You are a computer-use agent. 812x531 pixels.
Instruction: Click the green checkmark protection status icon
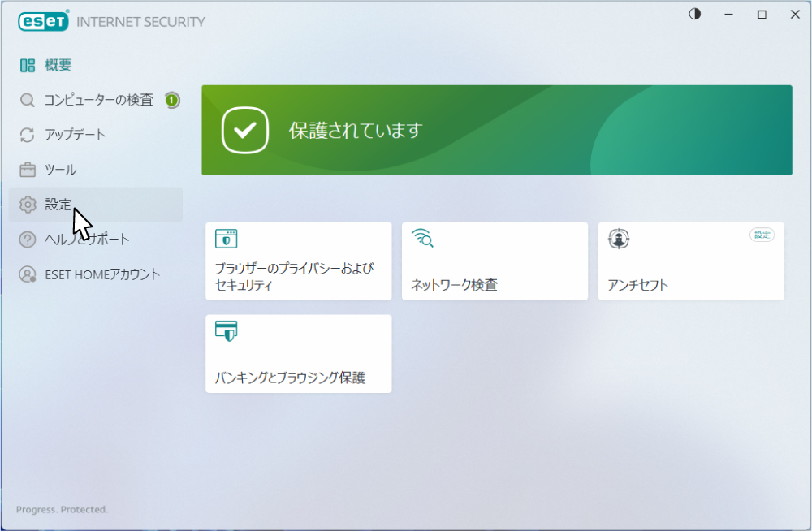(x=245, y=130)
